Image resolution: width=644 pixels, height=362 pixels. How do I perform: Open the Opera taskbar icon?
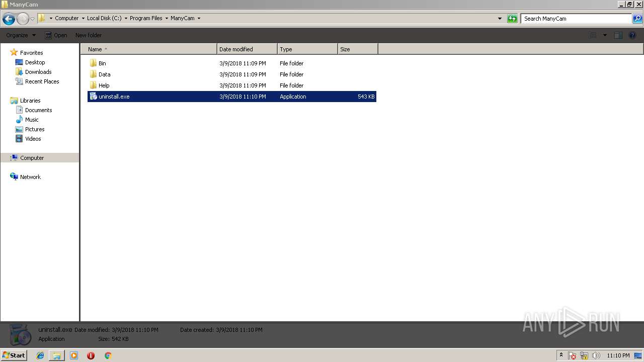click(x=91, y=355)
